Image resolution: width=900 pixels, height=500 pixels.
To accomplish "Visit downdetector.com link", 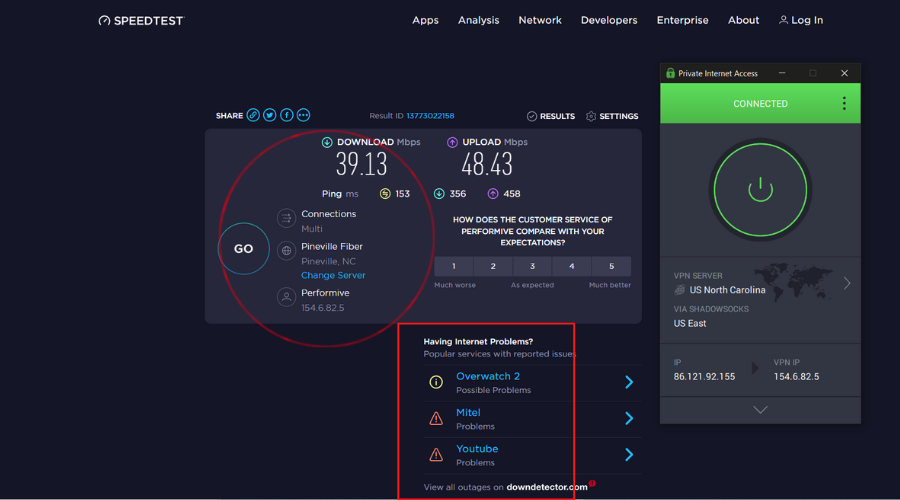I will (x=547, y=487).
